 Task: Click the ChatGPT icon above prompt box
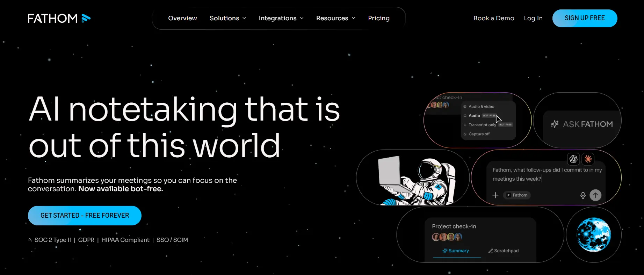[x=573, y=159]
